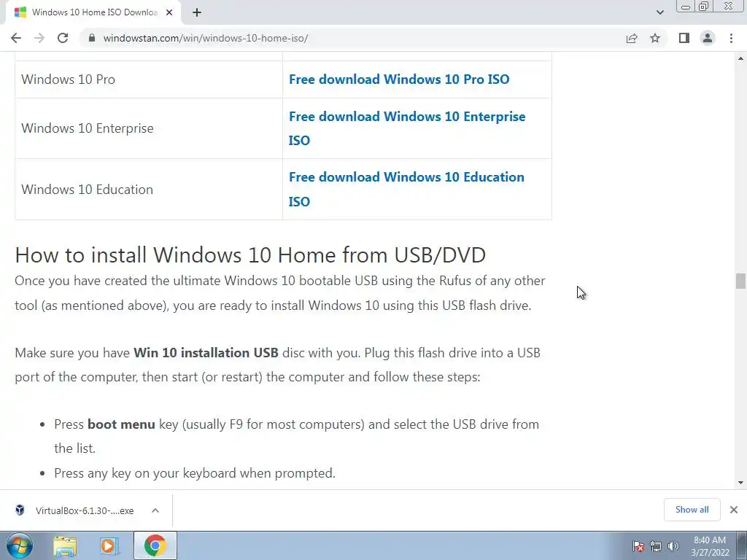This screenshot has width=747, height=560.
Task: Open the clock showing 8:40 AM
Action: tap(710, 546)
